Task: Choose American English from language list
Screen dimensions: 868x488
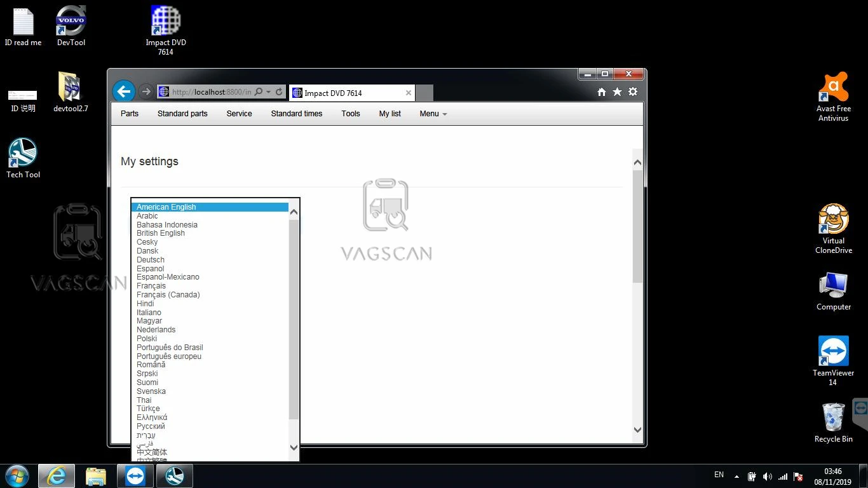Action: pyautogui.click(x=210, y=207)
